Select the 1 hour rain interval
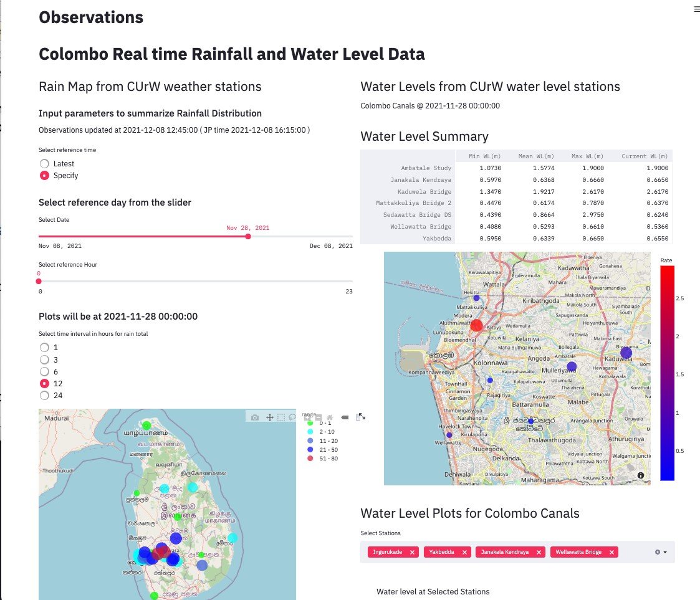 point(44,347)
